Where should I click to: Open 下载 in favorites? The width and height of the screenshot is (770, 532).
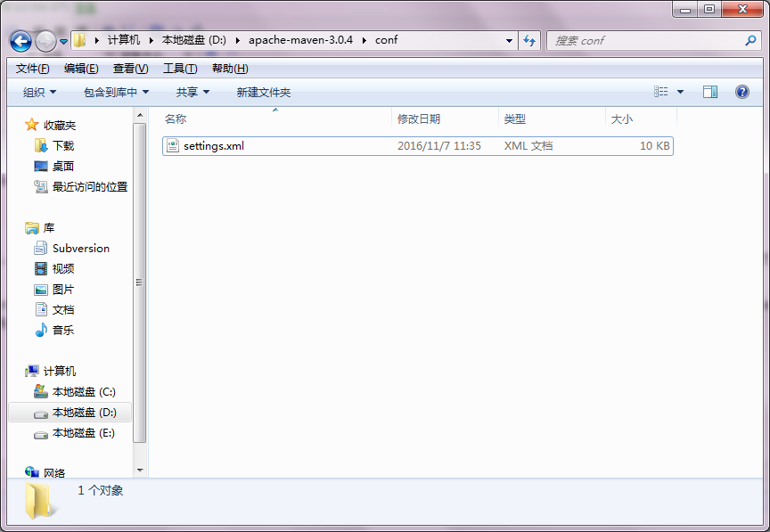pyautogui.click(x=63, y=146)
